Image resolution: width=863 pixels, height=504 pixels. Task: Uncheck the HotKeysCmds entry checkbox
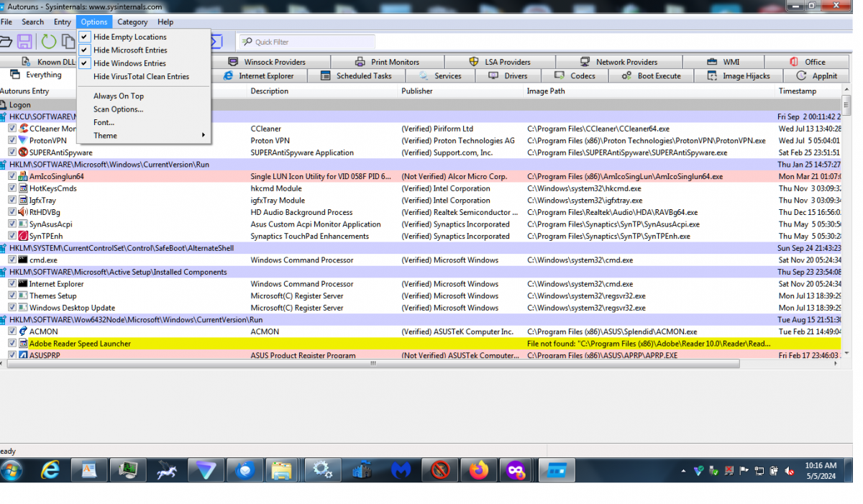[12, 188]
